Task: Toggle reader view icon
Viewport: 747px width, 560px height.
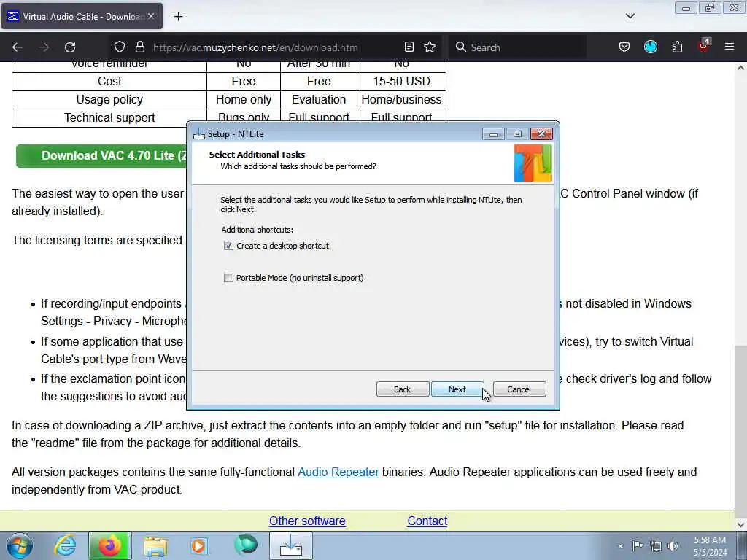Action: [409, 47]
